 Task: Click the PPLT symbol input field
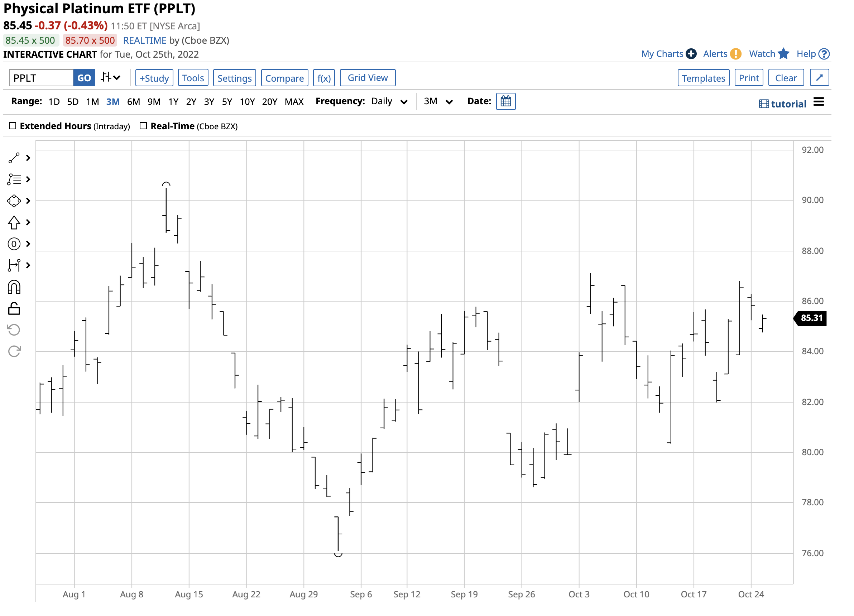click(41, 78)
